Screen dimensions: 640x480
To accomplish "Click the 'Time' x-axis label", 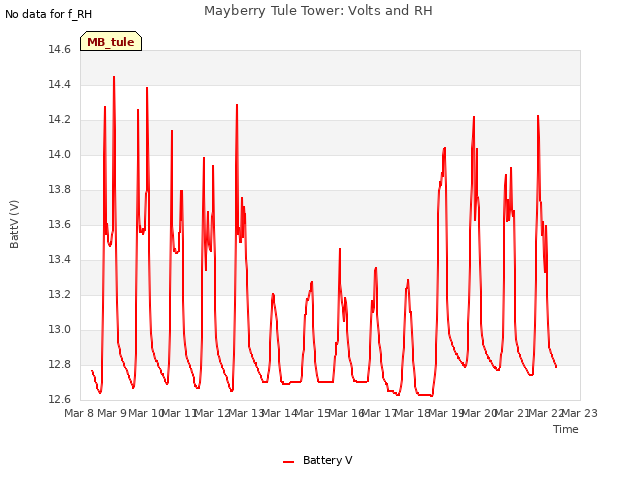I will click(x=565, y=429).
